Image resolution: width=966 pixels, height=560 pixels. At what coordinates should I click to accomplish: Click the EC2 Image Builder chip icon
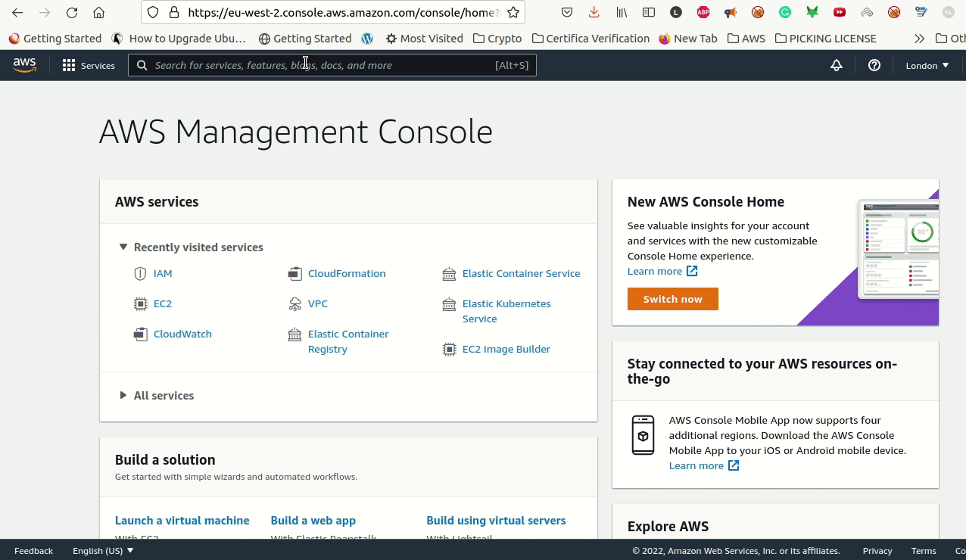click(449, 350)
